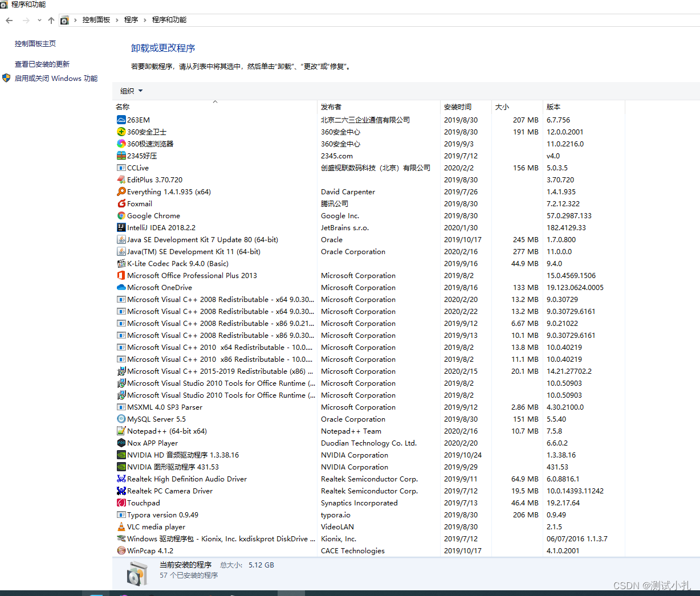
Task: Click the Typora version 0.9.49 icon
Action: (x=121, y=515)
